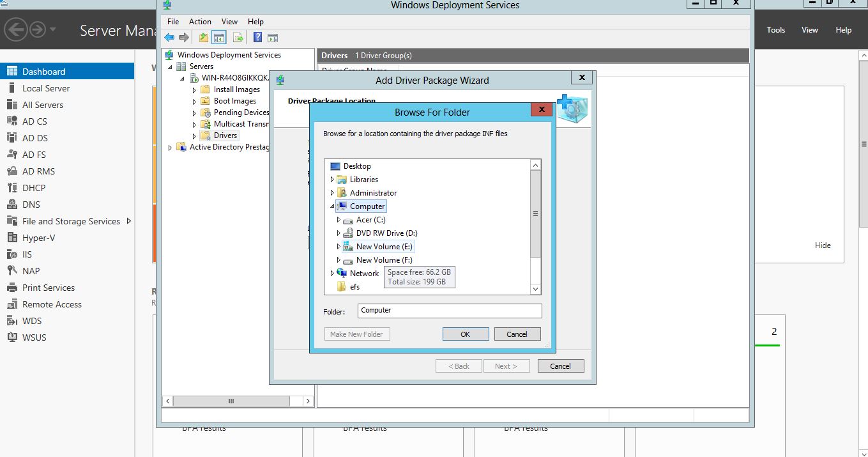Viewport: 868px width, 457px height.
Task: Click the Folder name text field
Action: pyautogui.click(x=449, y=311)
